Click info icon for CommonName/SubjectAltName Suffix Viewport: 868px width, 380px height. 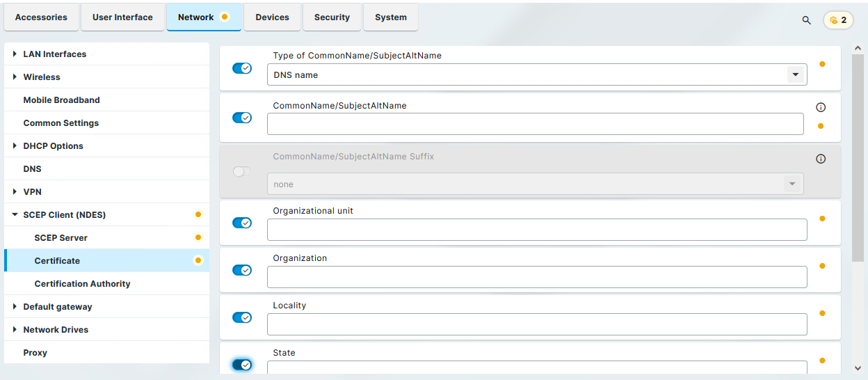pyautogui.click(x=821, y=159)
